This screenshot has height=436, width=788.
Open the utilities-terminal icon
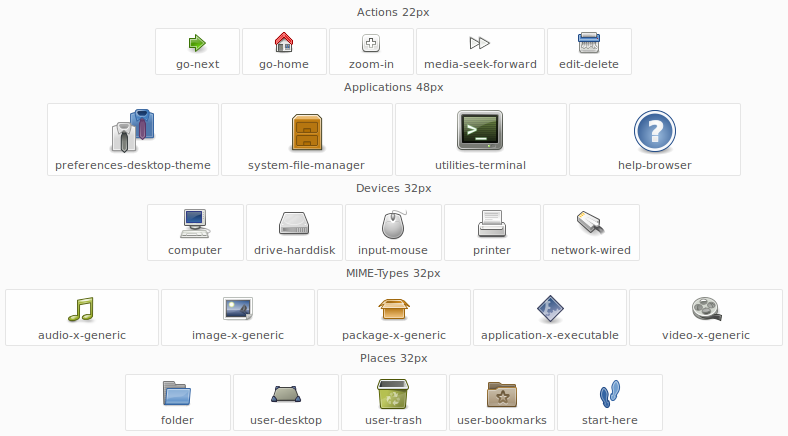(480, 131)
